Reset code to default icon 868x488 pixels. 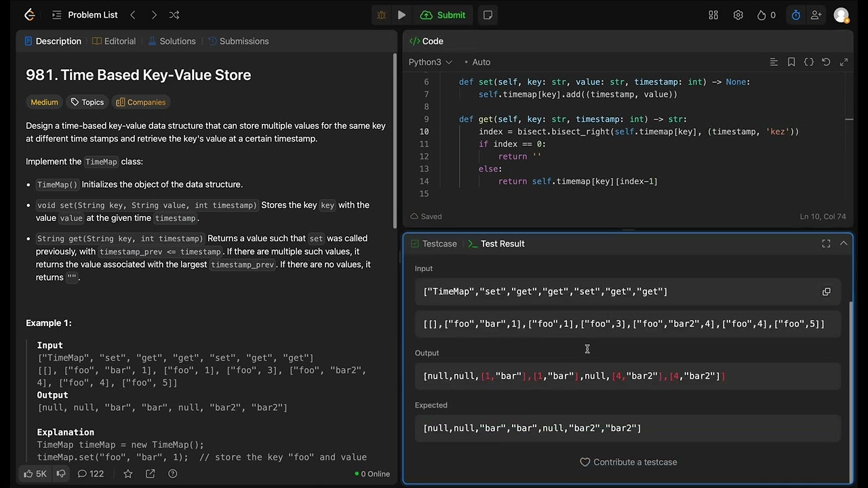pos(826,62)
